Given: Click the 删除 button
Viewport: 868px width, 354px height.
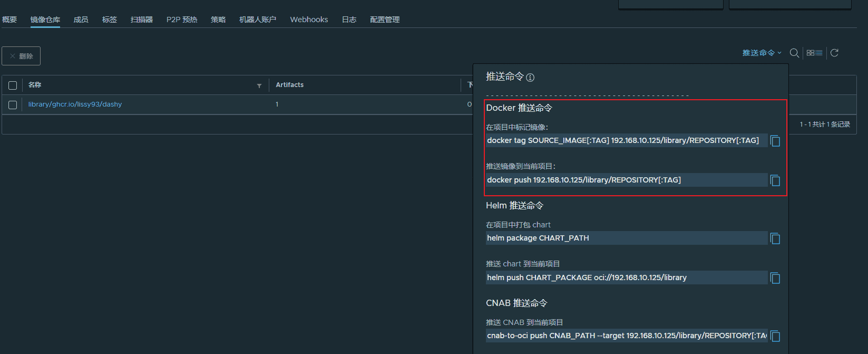Looking at the screenshot, I should (21, 56).
